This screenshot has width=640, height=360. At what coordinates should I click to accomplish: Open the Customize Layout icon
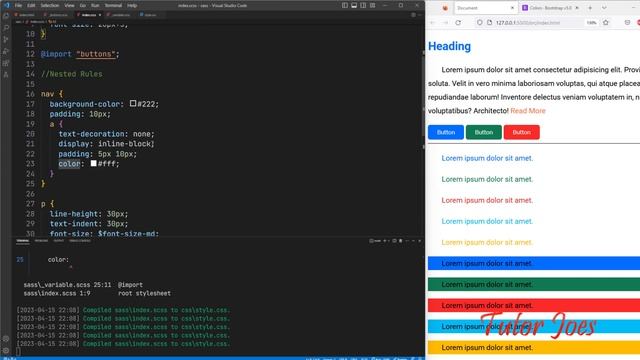coord(372,5)
